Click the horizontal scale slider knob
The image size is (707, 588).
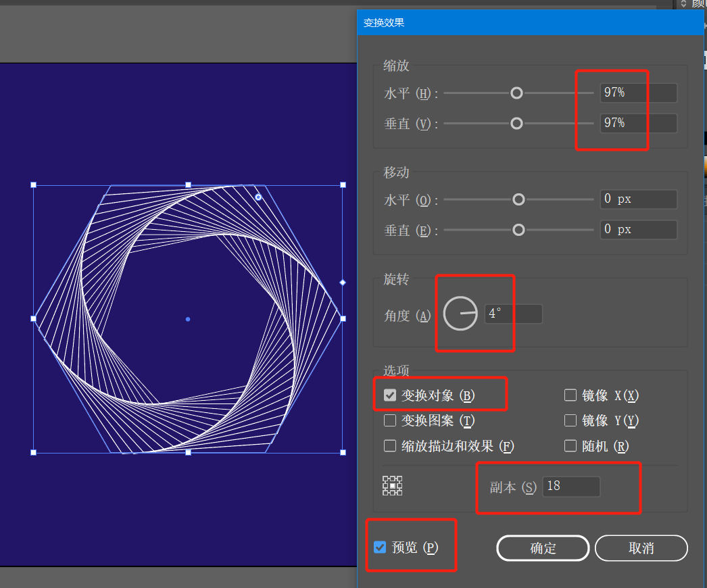pyautogui.click(x=516, y=93)
